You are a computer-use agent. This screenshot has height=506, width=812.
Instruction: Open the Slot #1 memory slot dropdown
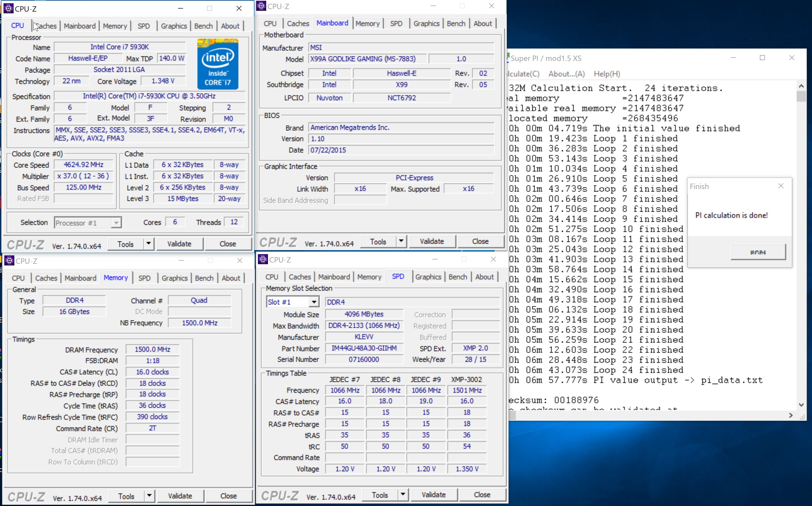(314, 302)
